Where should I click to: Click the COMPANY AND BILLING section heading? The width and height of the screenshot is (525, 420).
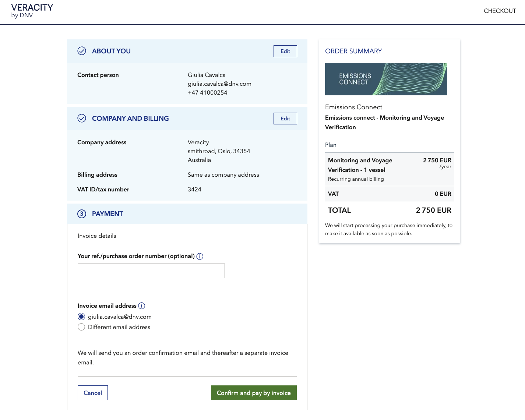[x=130, y=119]
